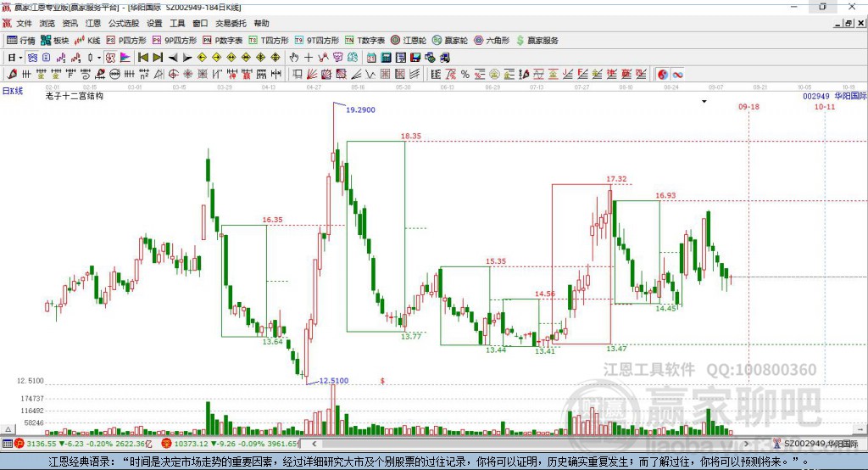Click the 老子十二宫结构 label
The height and width of the screenshot is (470, 868).
tap(75, 96)
